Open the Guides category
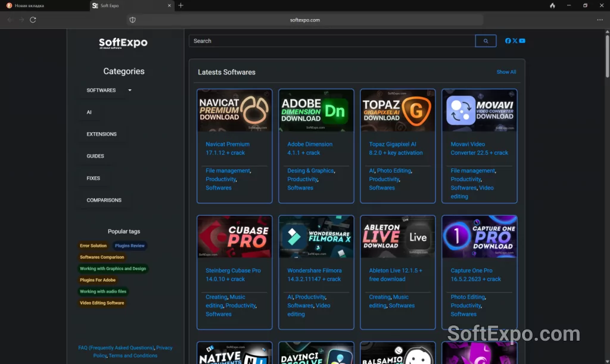This screenshot has height=364, width=610. pyautogui.click(x=95, y=156)
